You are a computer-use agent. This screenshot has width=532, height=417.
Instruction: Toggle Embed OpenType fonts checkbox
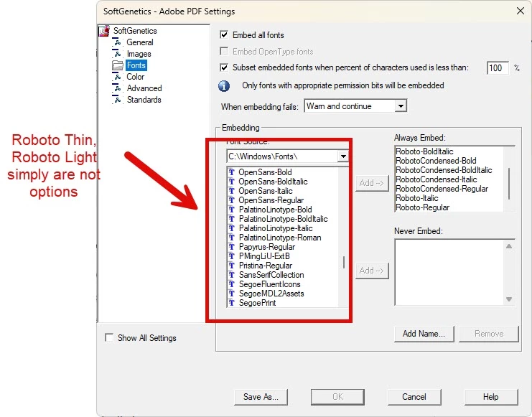(224, 51)
